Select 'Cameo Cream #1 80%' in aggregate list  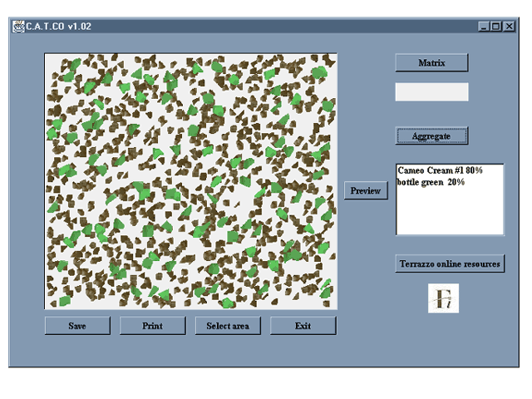click(x=440, y=170)
